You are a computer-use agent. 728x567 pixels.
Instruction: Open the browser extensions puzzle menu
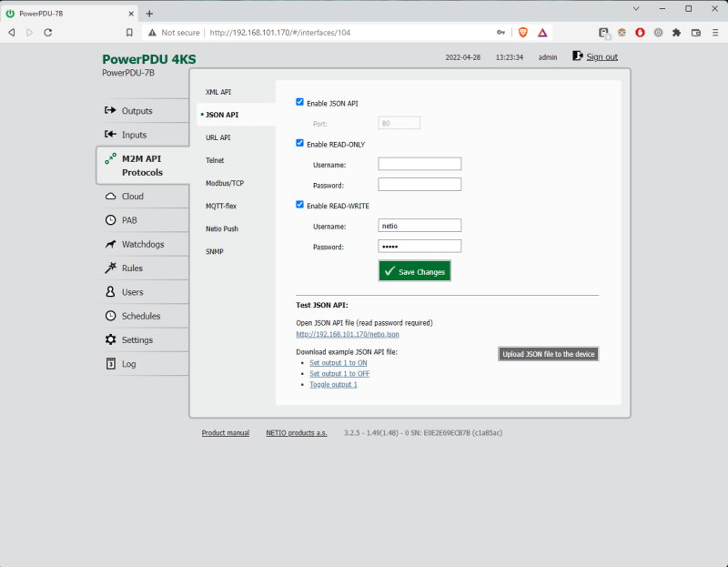(x=677, y=32)
